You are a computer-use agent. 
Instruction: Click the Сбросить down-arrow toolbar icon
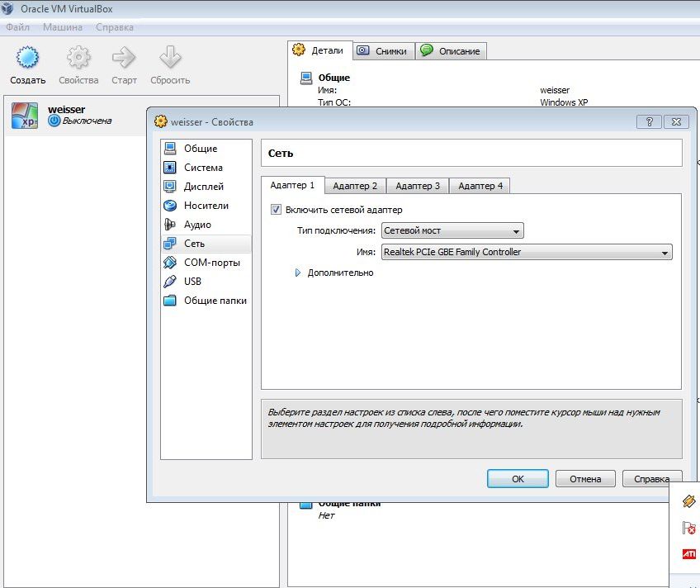[170, 57]
